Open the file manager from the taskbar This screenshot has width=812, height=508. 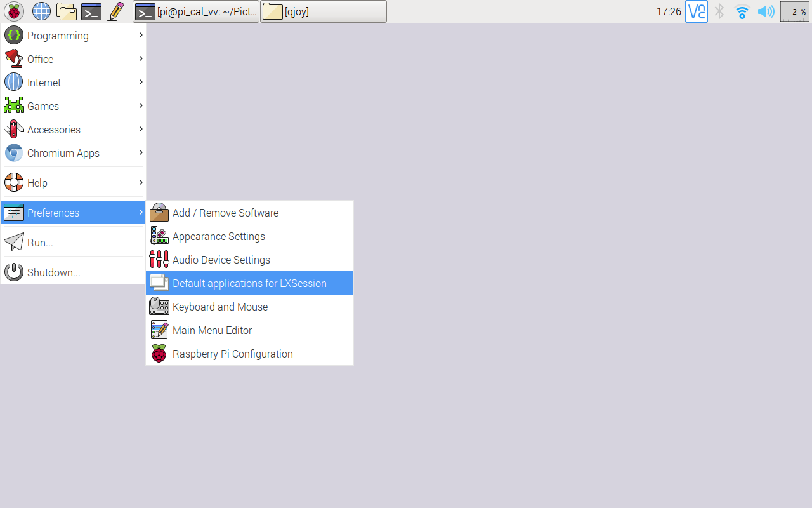click(x=66, y=11)
